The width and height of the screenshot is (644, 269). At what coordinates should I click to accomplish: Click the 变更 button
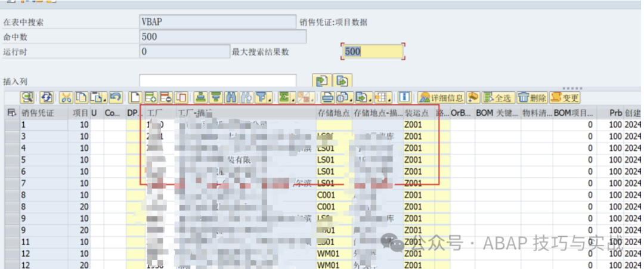(x=565, y=97)
